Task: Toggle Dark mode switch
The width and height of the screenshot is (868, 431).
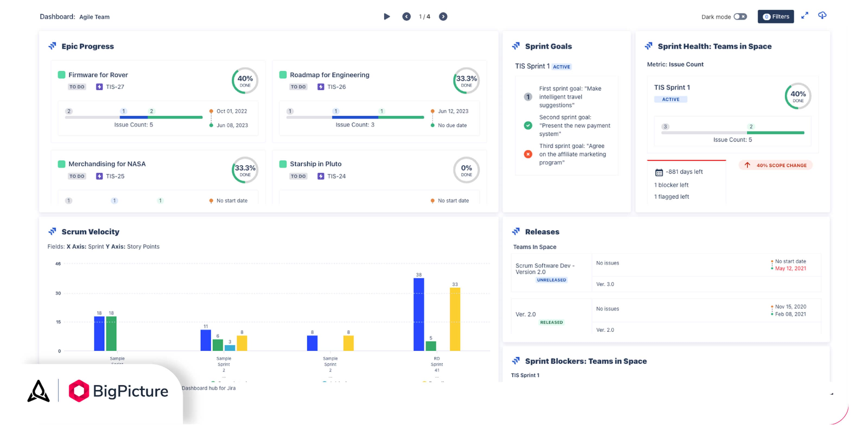Action: (740, 17)
